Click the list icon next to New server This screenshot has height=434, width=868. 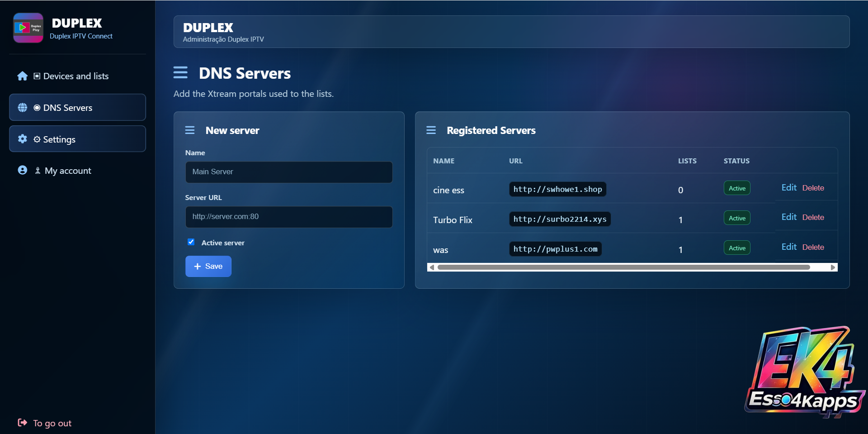[x=190, y=130]
